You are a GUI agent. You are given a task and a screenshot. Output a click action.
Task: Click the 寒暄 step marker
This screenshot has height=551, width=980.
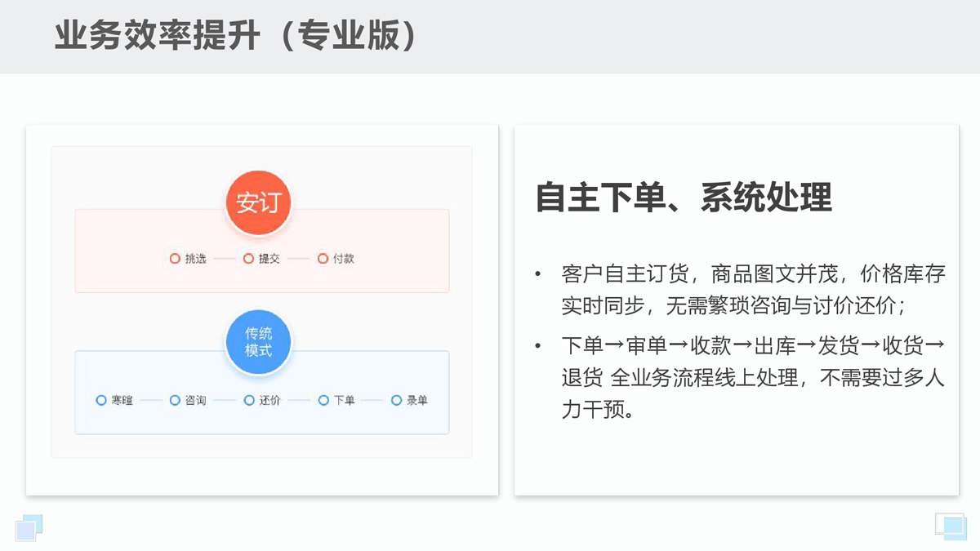101,400
